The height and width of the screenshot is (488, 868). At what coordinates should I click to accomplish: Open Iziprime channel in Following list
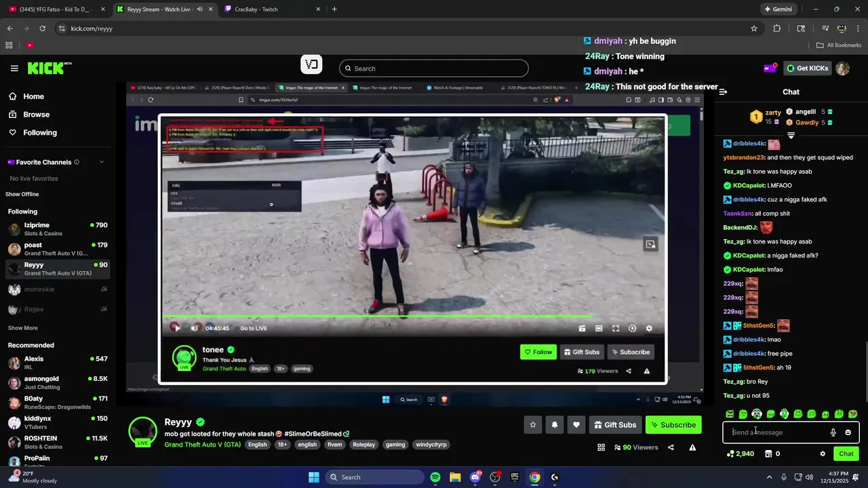[x=58, y=229]
